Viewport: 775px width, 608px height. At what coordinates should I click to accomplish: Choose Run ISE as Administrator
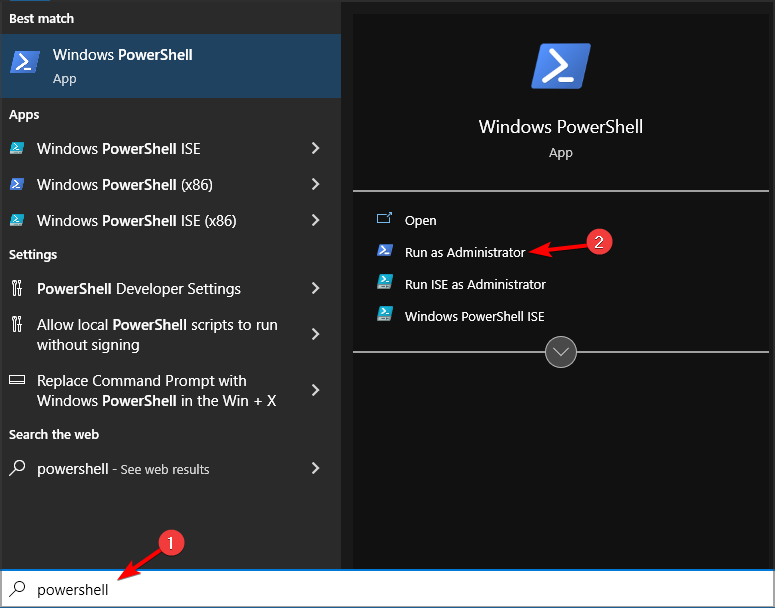(475, 285)
